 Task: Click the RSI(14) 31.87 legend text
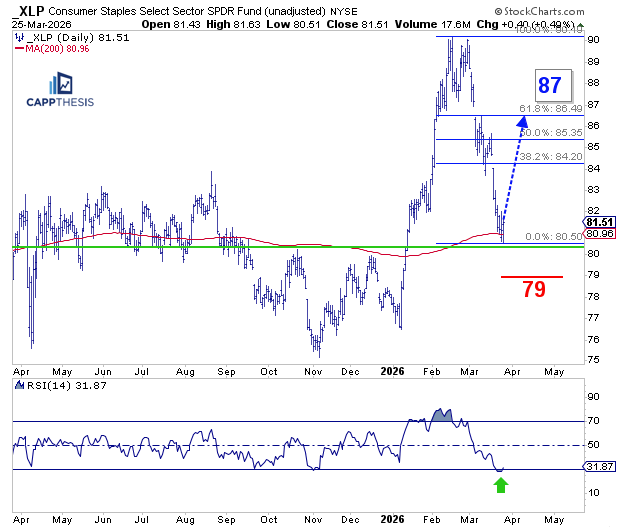[67, 385]
